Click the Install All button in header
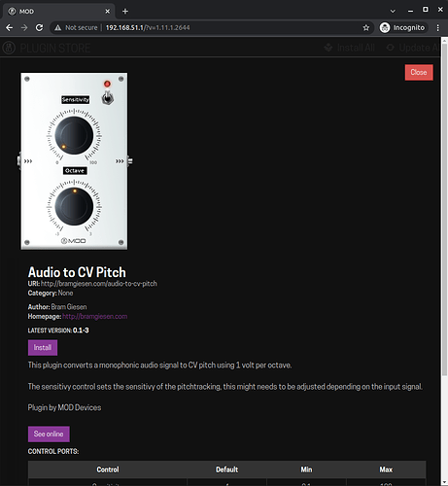This screenshot has width=448, height=486. (350, 48)
